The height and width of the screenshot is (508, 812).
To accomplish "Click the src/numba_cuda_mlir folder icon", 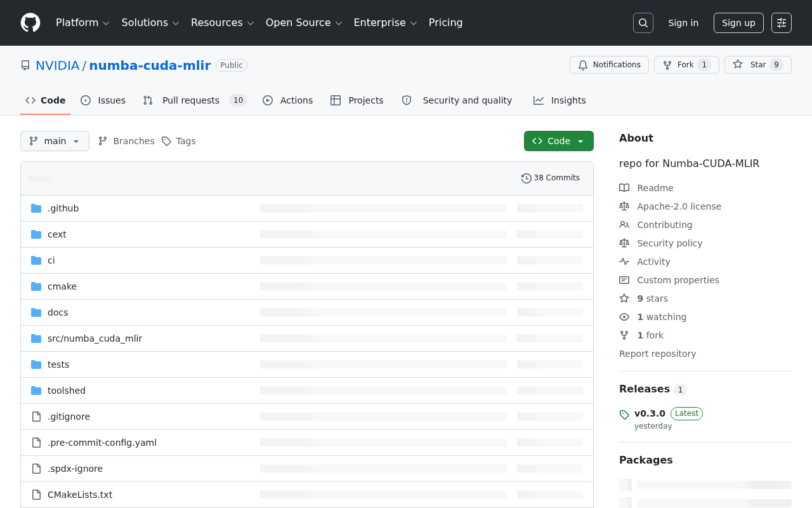I will pos(36,338).
